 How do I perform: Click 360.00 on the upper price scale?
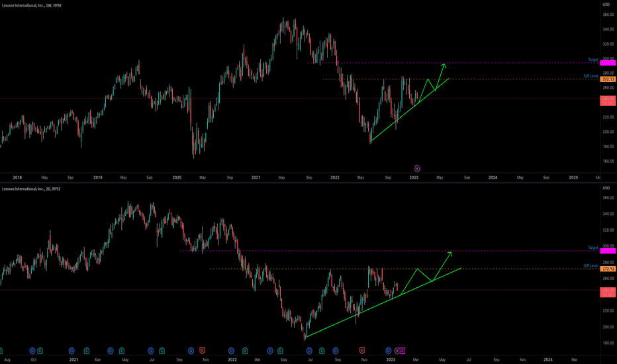(x=608, y=15)
